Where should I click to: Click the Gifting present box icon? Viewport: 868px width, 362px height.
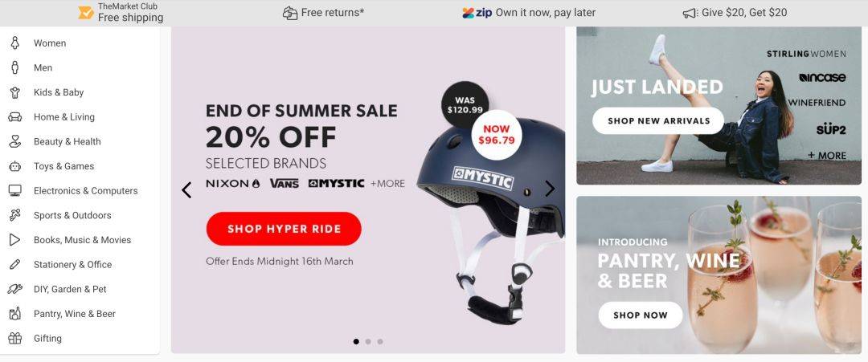point(15,338)
